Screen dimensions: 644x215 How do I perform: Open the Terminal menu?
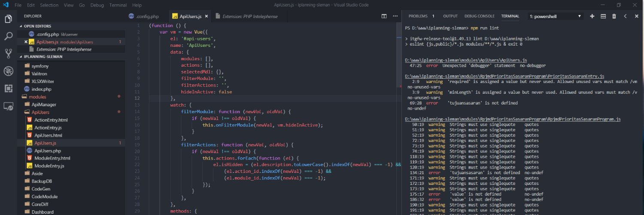tap(118, 5)
